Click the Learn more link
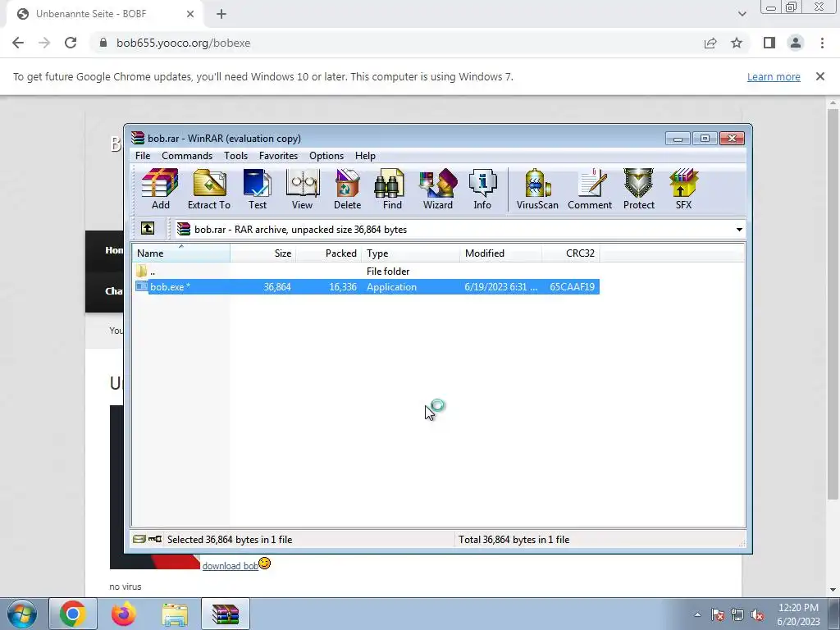 tap(774, 76)
